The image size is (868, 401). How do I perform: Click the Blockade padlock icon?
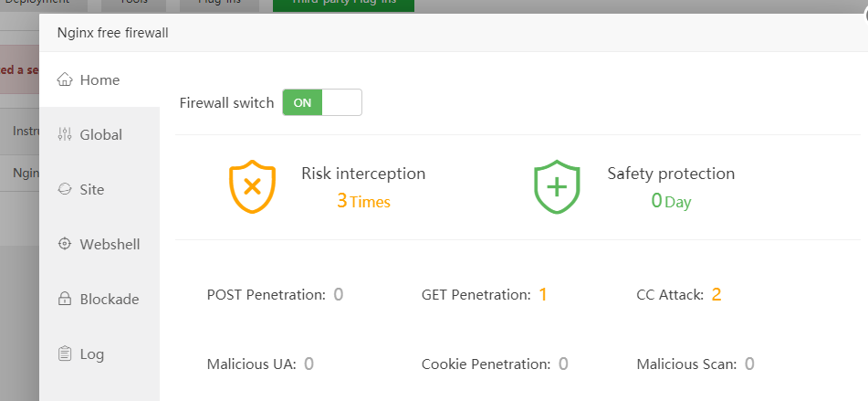[x=64, y=300]
